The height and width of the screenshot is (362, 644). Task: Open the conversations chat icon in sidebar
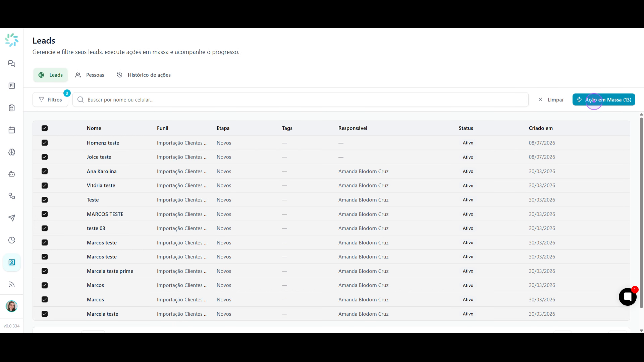click(12, 64)
